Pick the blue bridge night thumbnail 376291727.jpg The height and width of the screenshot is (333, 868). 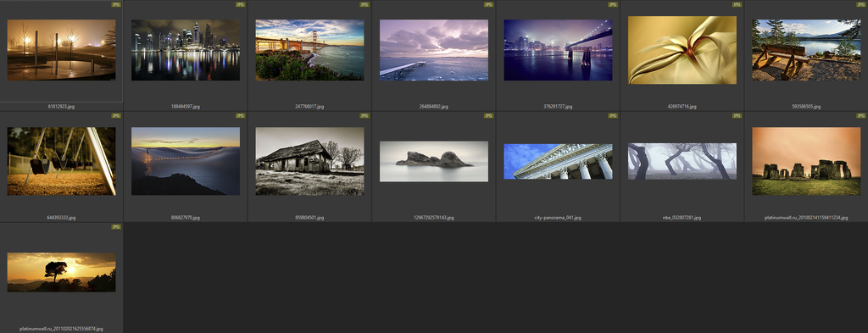pyautogui.click(x=558, y=50)
